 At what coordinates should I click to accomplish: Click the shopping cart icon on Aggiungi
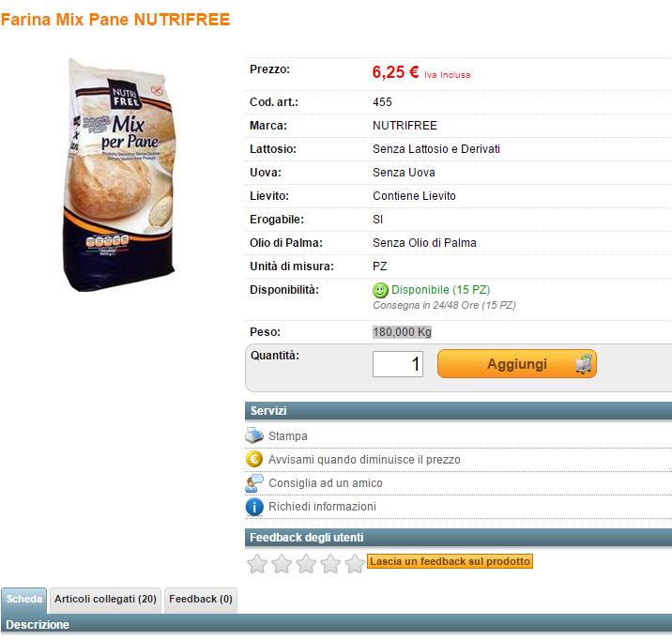583,364
